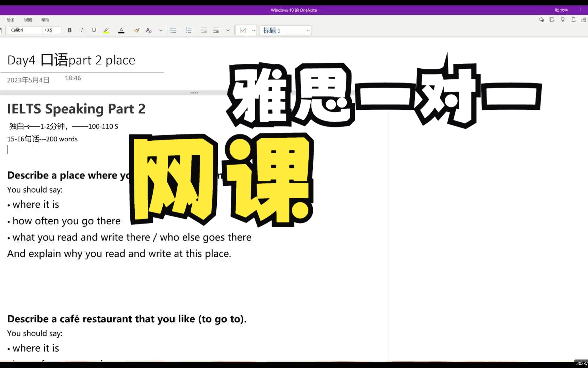Click the account name 张大牛
This screenshot has height=368, width=588.
(x=561, y=10)
